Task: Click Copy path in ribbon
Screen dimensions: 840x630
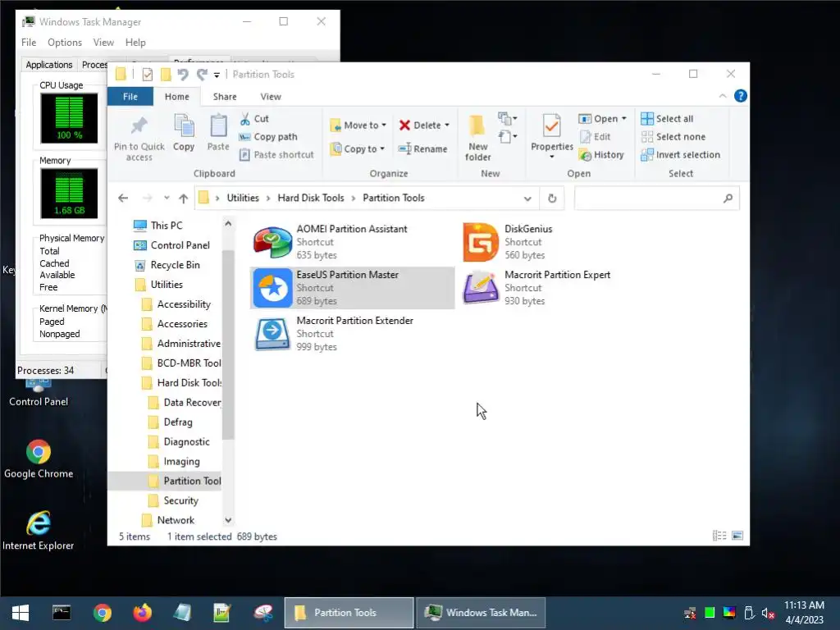Action: click(268, 137)
